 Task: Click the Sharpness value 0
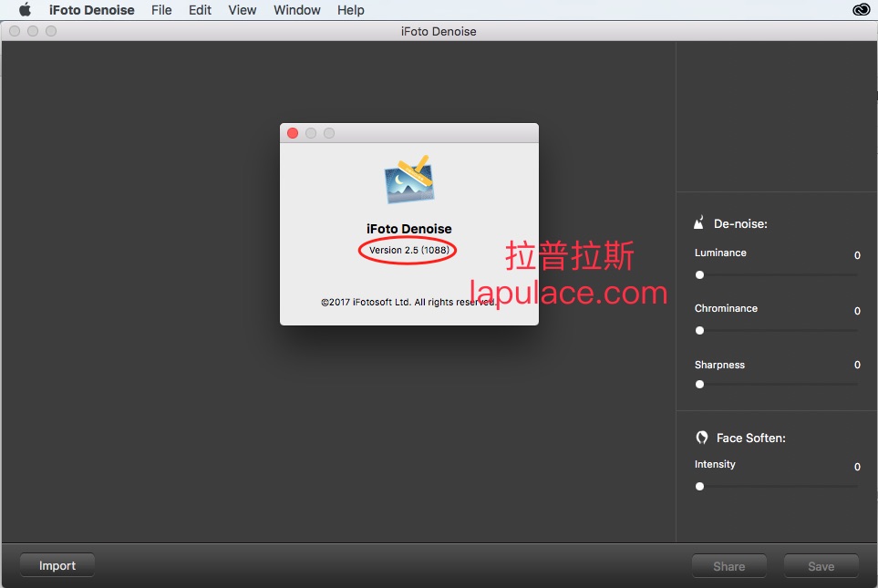(x=857, y=365)
